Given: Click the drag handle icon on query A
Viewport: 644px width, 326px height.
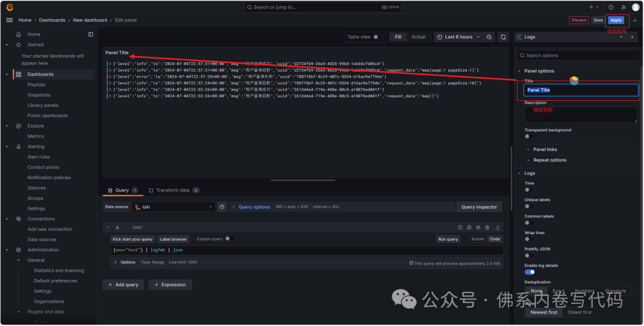Looking at the screenshot, I should [498, 227].
